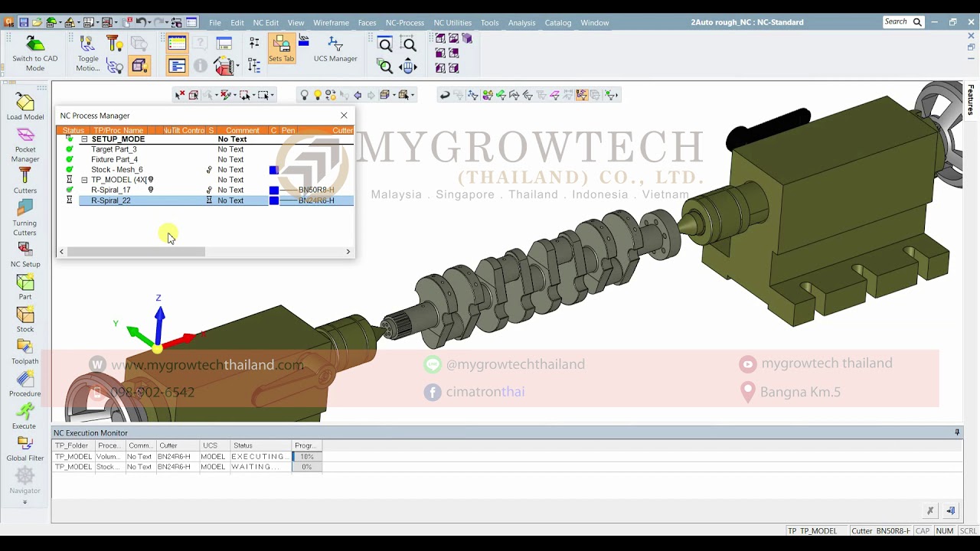Viewport: 980px width, 551px height.
Task: Open the Pocket Manager tool
Action: tap(25, 145)
